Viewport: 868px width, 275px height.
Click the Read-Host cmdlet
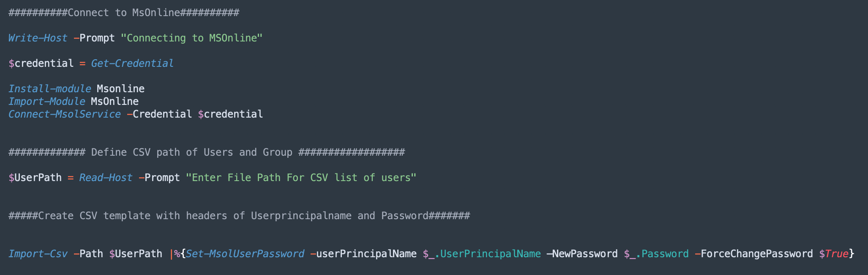[x=106, y=178]
